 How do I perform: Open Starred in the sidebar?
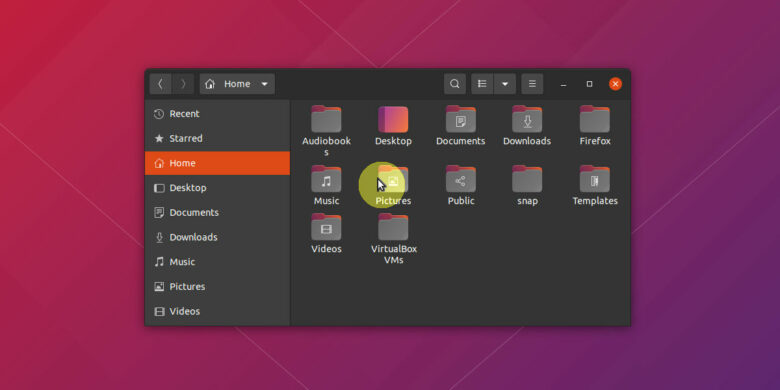click(x=217, y=138)
